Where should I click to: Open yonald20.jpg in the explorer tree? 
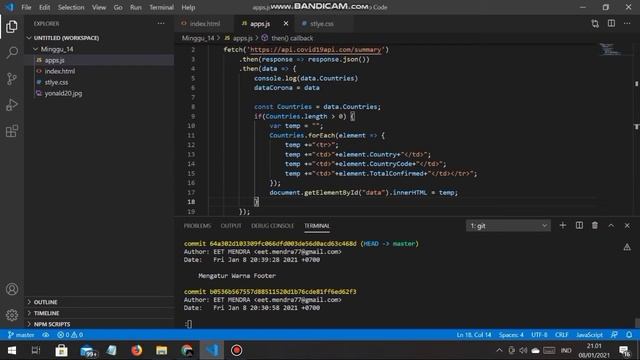(x=63, y=93)
